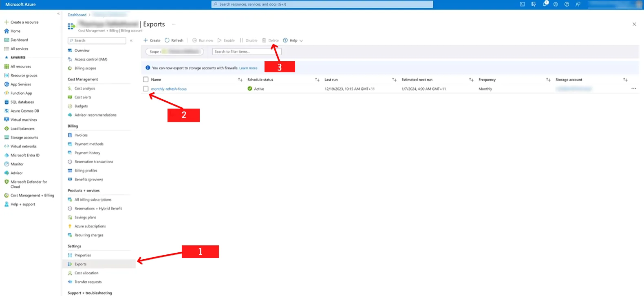
Task: Sort by Schedule status column
Action: coord(317,80)
